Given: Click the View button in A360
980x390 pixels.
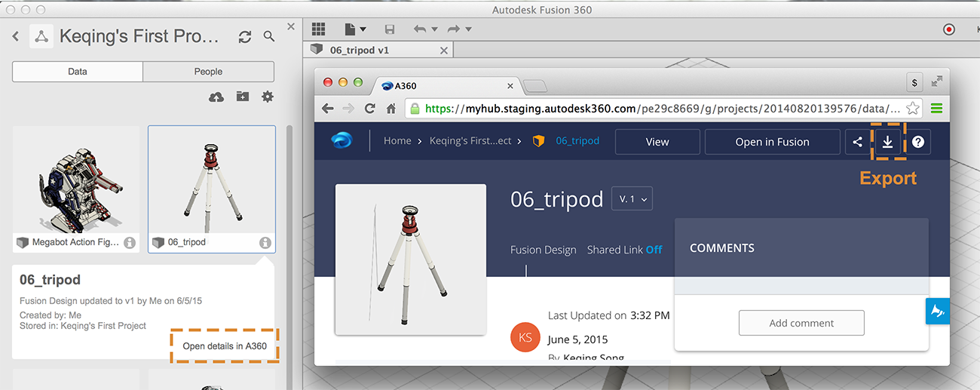Looking at the screenshot, I should [x=657, y=142].
